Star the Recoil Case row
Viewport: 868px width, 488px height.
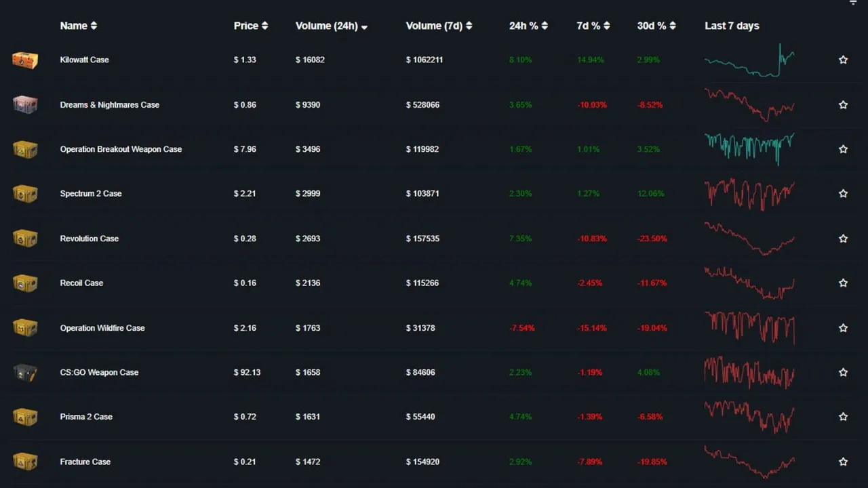843,283
